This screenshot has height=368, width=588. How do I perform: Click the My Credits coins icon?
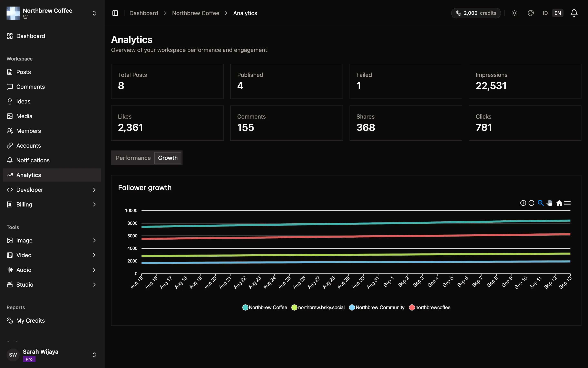coord(10,321)
